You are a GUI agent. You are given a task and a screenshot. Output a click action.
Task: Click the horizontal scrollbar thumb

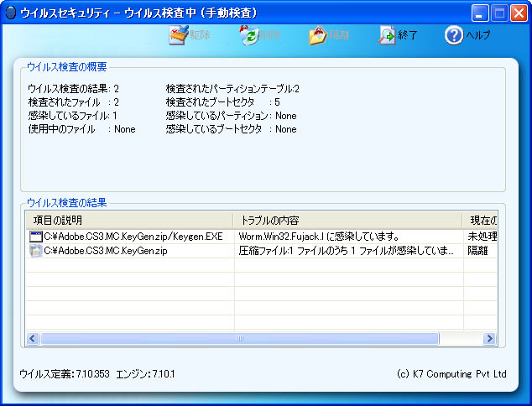tap(239, 338)
